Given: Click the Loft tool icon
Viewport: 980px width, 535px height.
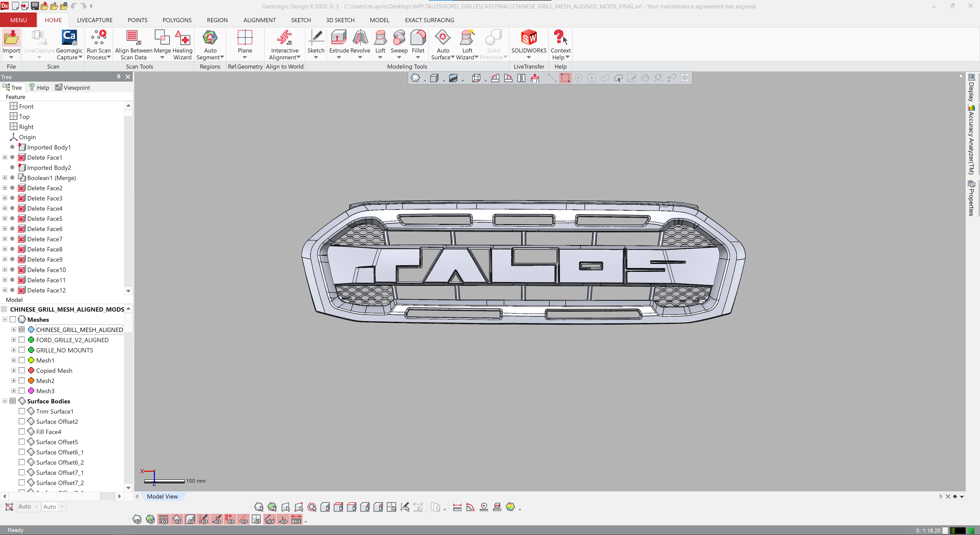Looking at the screenshot, I should pos(380,38).
